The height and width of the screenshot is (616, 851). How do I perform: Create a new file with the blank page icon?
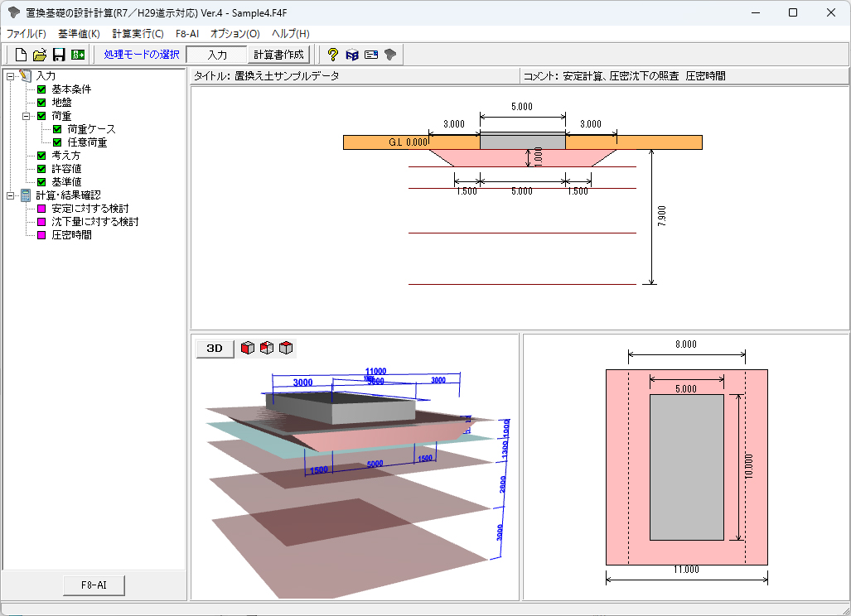point(21,54)
